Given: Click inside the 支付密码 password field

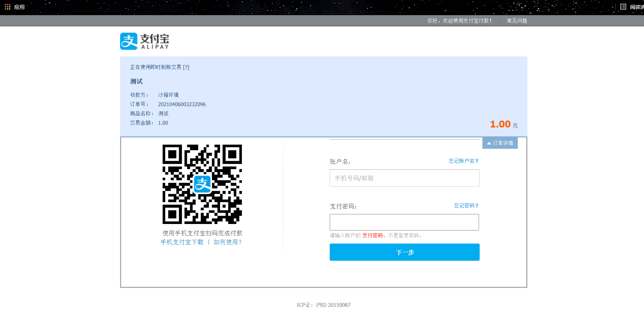Looking at the screenshot, I should (404, 222).
